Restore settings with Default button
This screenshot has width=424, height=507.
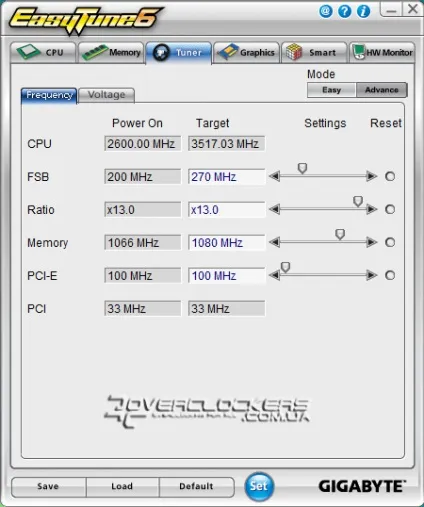click(x=197, y=487)
